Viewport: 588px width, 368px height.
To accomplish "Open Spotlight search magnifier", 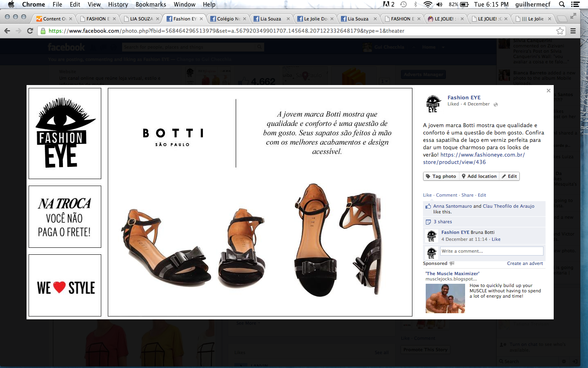I will (562, 4).
